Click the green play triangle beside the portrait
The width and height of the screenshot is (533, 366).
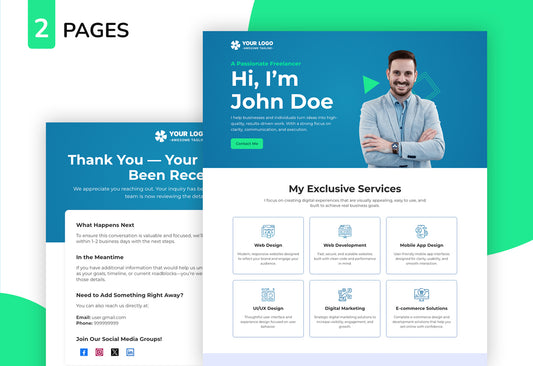[x=370, y=85]
